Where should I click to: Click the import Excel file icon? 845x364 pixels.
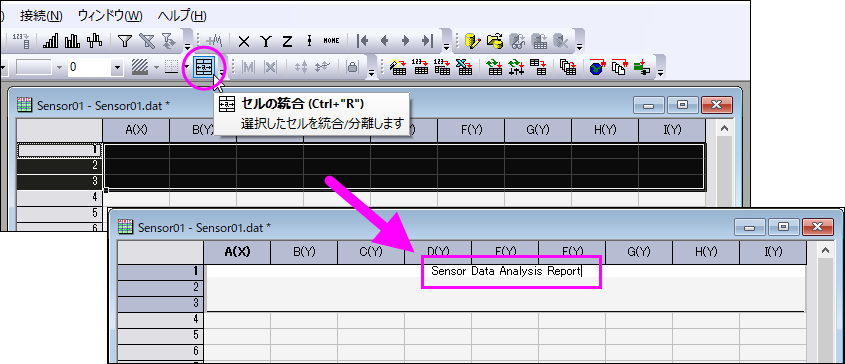tap(462, 67)
